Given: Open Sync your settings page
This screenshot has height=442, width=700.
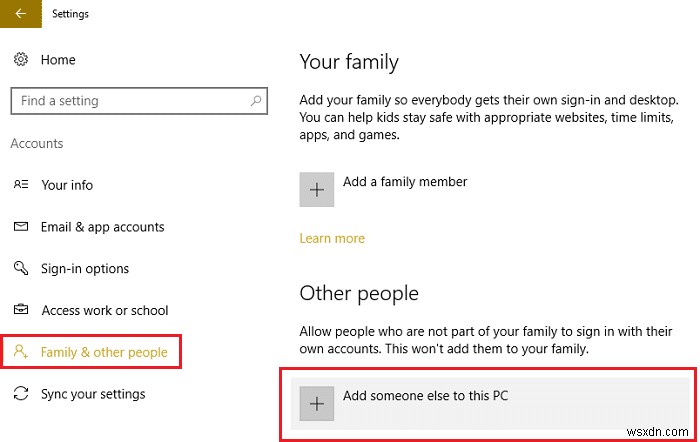Looking at the screenshot, I should pos(93,394).
